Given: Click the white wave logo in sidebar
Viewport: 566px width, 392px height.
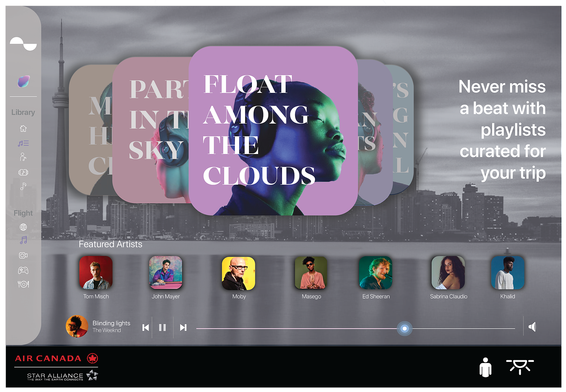Looking at the screenshot, I should tap(23, 44).
